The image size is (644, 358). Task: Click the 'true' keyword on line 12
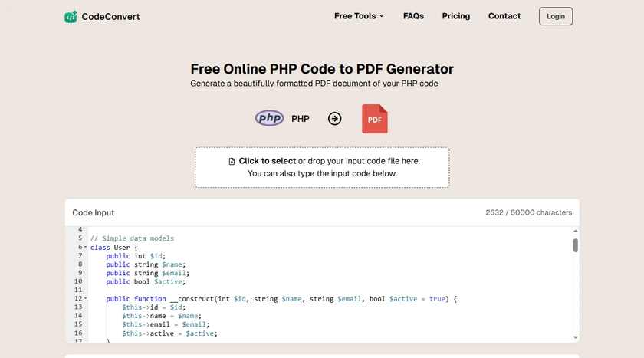point(438,299)
